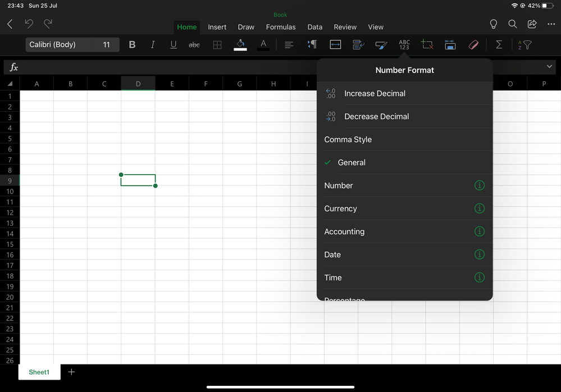
Task: Select the General number format
Action: click(405, 162)
